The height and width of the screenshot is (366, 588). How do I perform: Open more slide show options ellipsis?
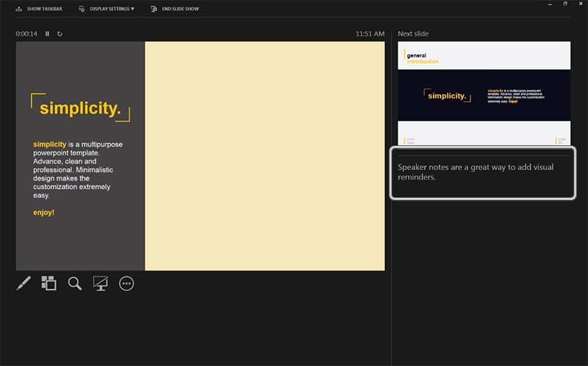pyautogui.click(x=127, y=284)
